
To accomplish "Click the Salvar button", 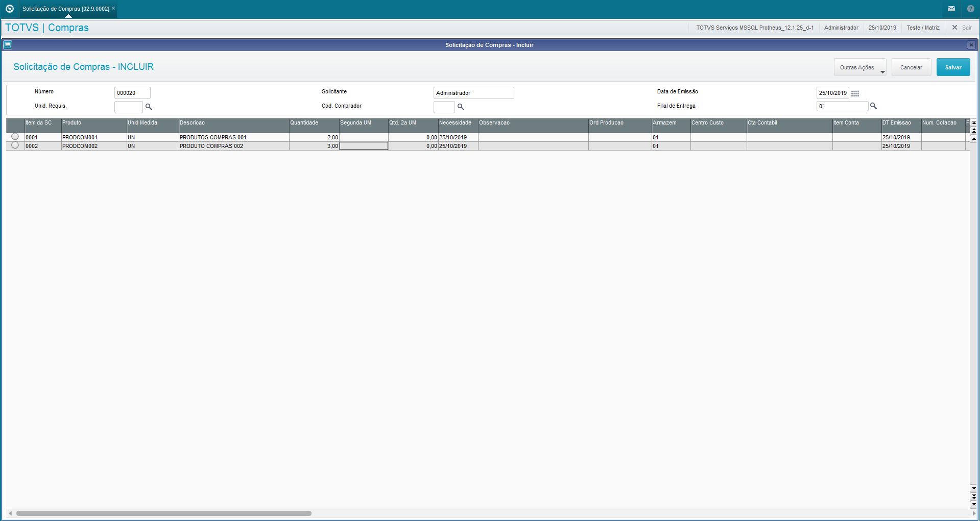I will point(953,67).
